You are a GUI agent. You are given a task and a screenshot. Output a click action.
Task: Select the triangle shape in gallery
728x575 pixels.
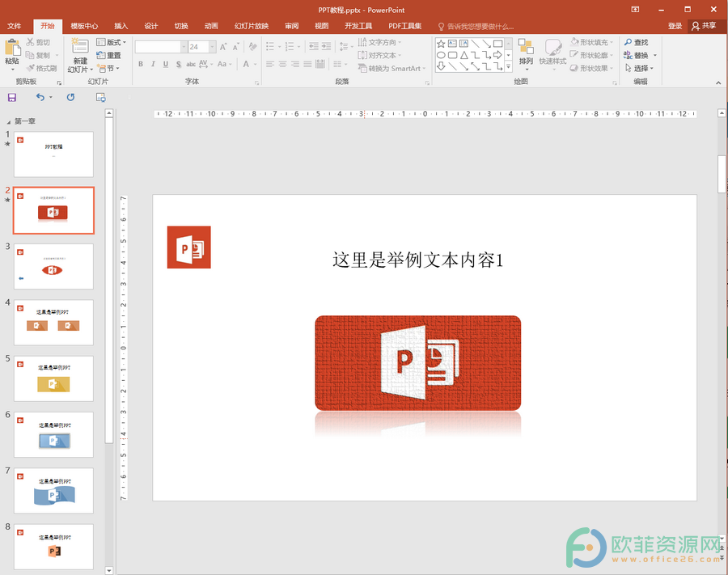(x=463, y=55)
